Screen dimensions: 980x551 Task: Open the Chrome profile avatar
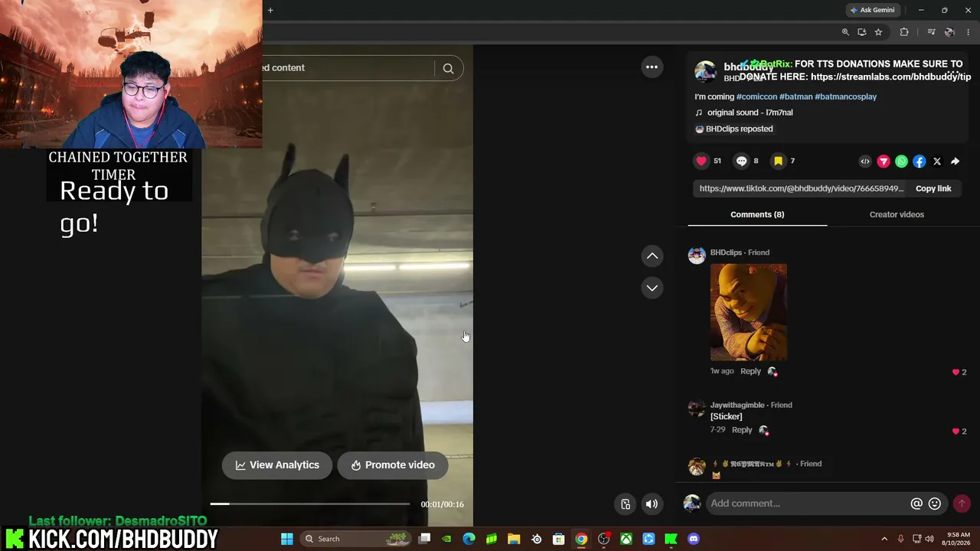949,32
